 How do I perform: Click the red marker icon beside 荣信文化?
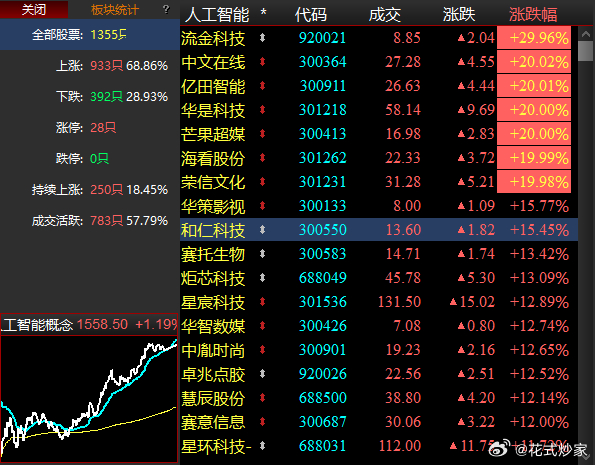262,181
